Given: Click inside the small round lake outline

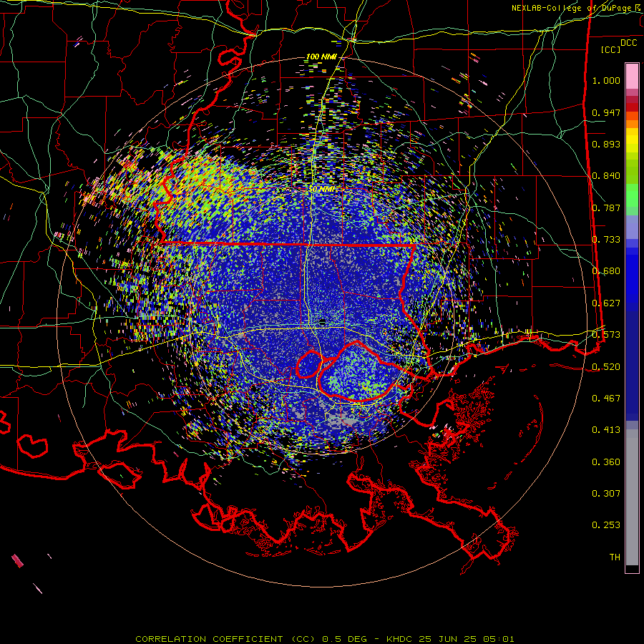Looking at the screenshot, I should tap(308, 365).
